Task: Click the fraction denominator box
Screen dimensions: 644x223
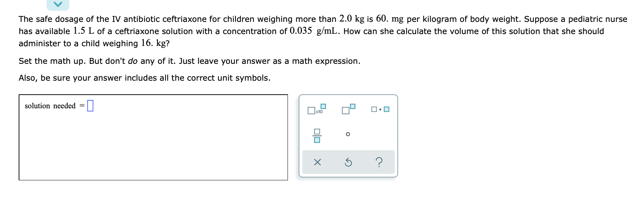Action: point(317,141)
